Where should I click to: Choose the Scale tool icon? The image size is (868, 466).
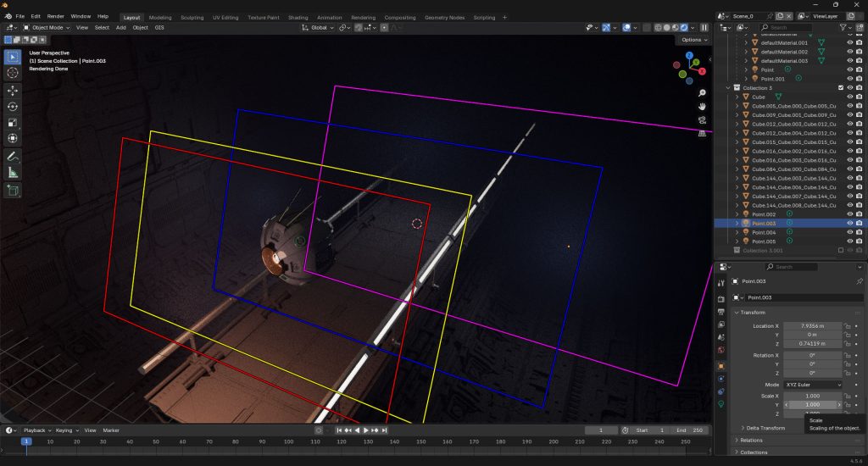coord(13,122)
